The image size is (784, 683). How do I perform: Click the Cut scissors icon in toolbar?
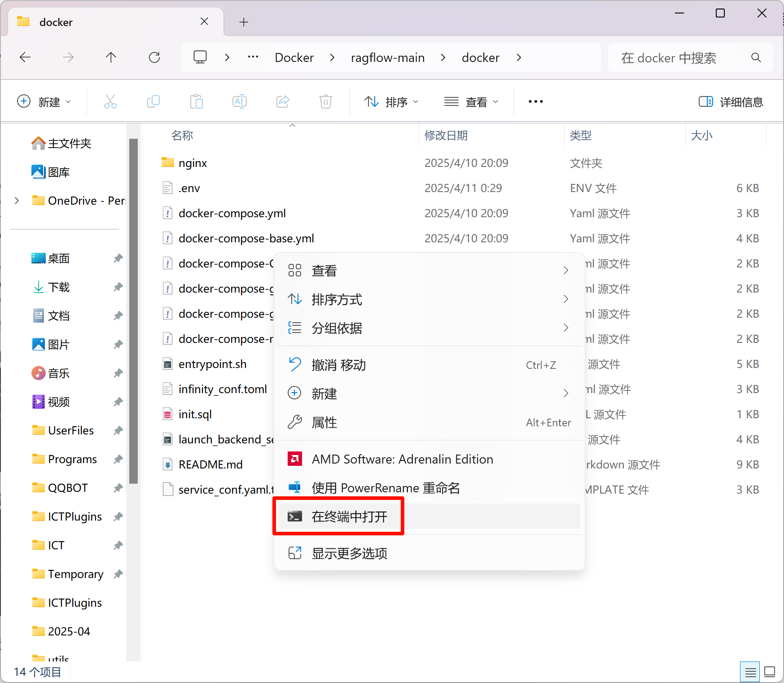tap(110, 102)
